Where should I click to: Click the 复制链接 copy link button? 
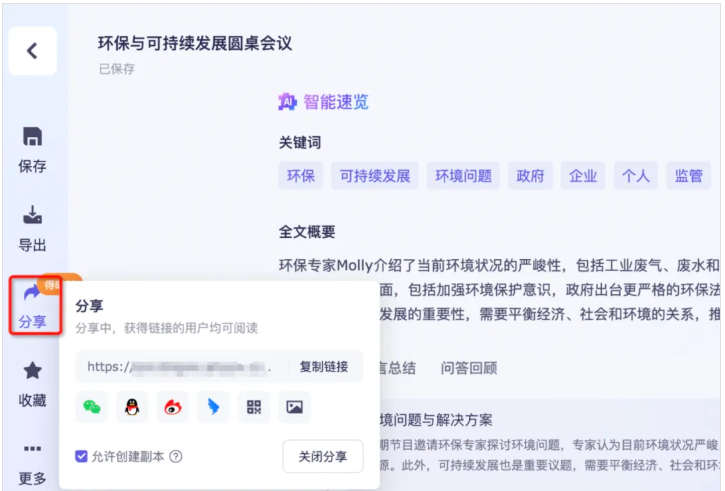click(324, 367)
